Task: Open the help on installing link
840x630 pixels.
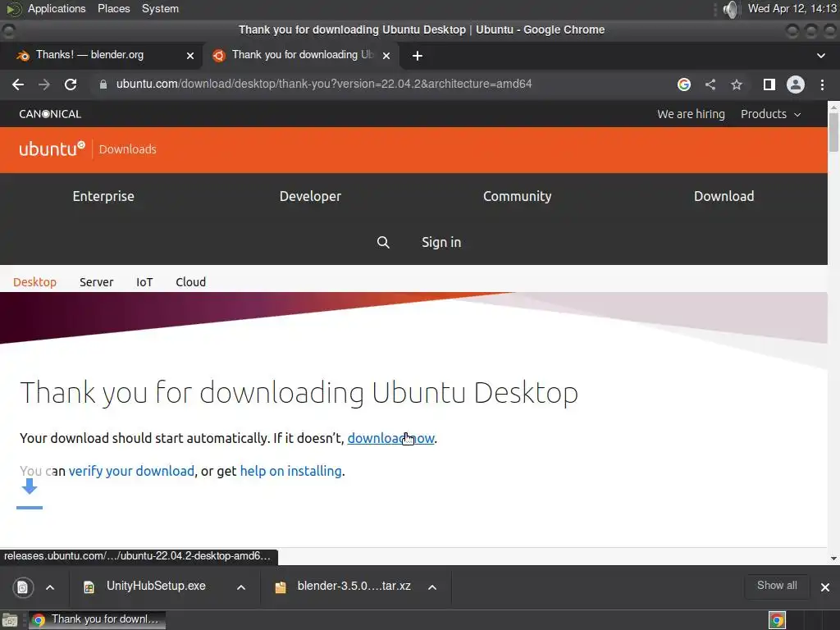Action: [291, 472]
